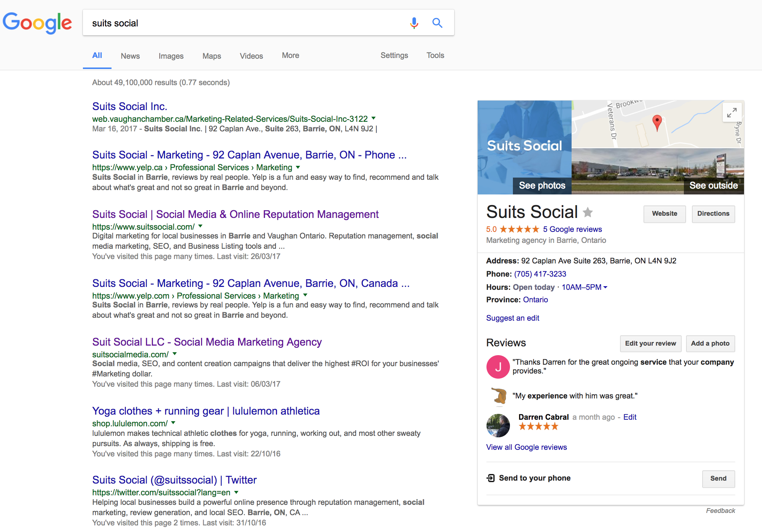Screen dimensions: 762x532
Task: Open the lululemon athletica result
Action: point(206,411)
